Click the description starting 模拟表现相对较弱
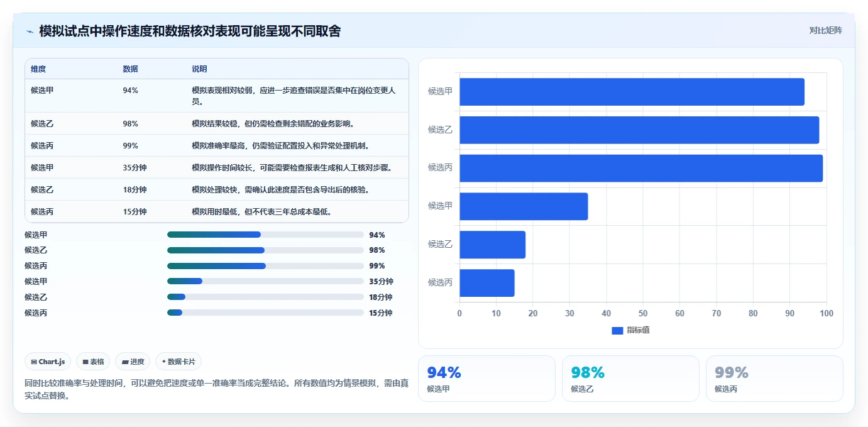The height and width of the screenshot is (427, 868). [x=294, y=96]
